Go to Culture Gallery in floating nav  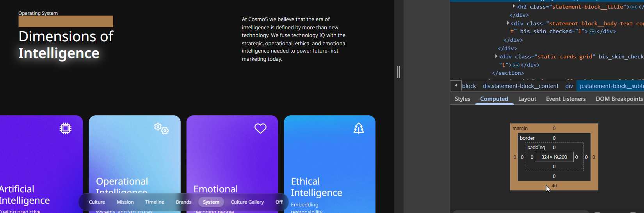pos(247,202)
